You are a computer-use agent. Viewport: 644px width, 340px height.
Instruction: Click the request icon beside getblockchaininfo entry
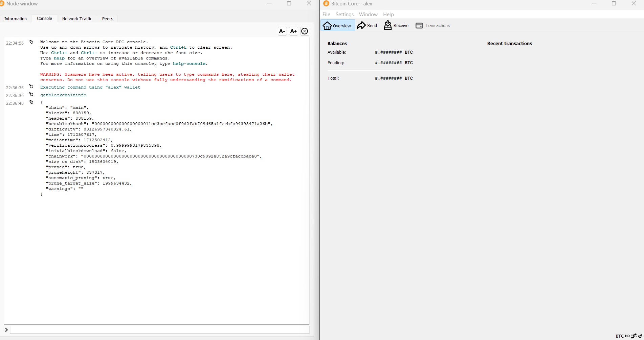31,94
